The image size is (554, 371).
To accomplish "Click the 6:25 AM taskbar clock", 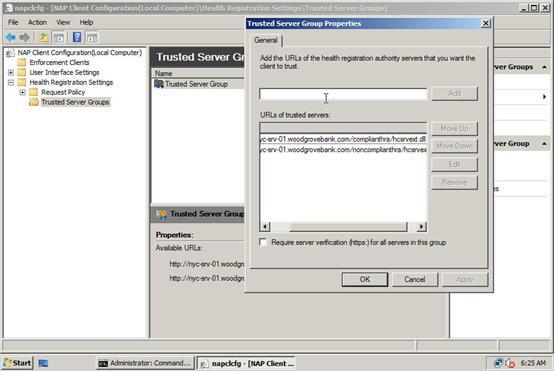I will click(x=533, y=363).
